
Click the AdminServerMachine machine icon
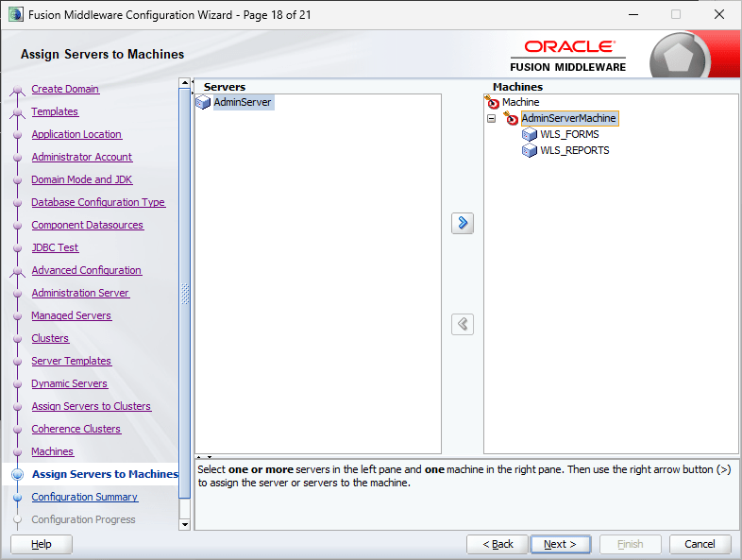[x=511, y=118]
